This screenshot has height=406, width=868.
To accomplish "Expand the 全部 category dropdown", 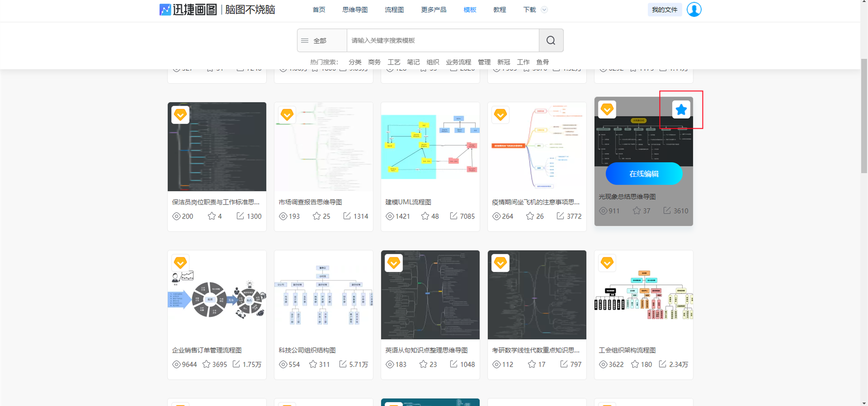I will point(321,41).
